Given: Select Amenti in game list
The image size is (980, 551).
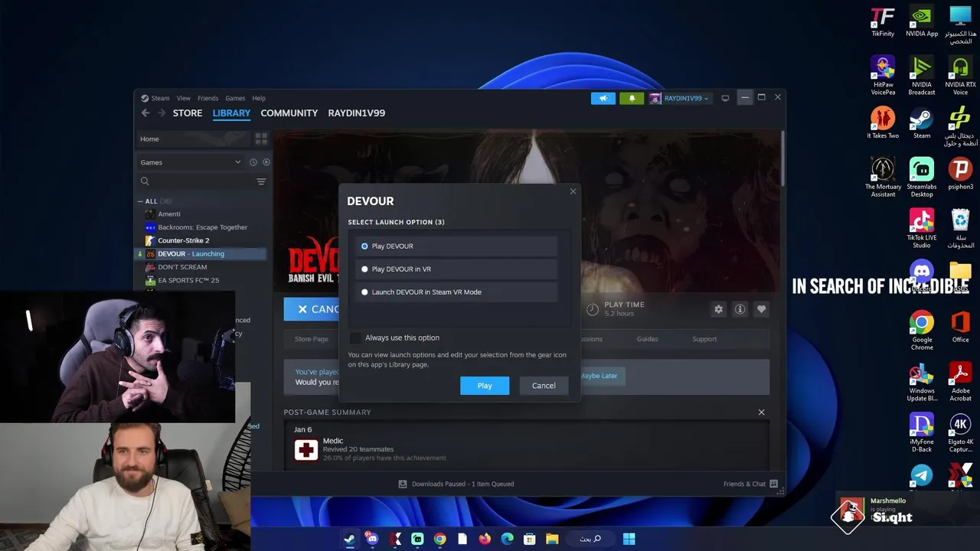Looking at the screenshot, I should coord(169,214).
